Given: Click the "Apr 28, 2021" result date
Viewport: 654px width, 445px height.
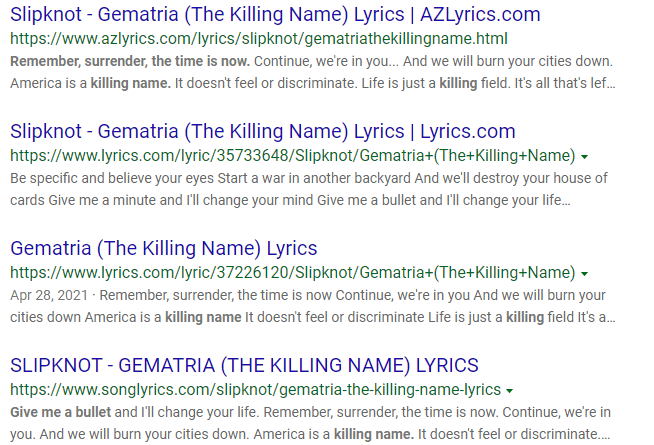Looking at the screenshot, I should click(x=49, y=295).
